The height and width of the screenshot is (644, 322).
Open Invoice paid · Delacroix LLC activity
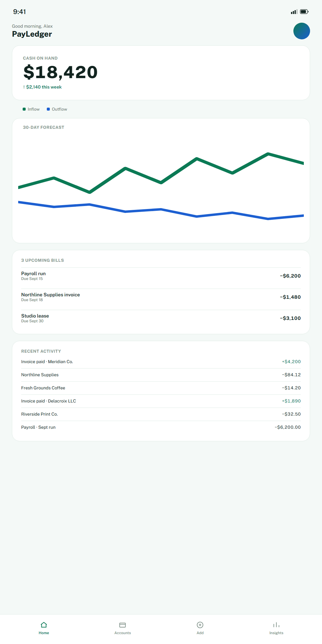[x=161, y=401]
